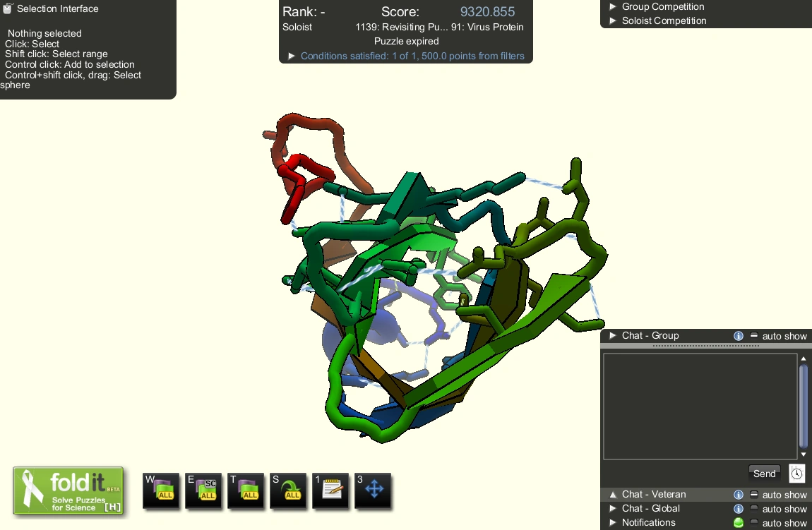Activate the Move tool
This screenshot has width=812, height=530.
(373, 490)
